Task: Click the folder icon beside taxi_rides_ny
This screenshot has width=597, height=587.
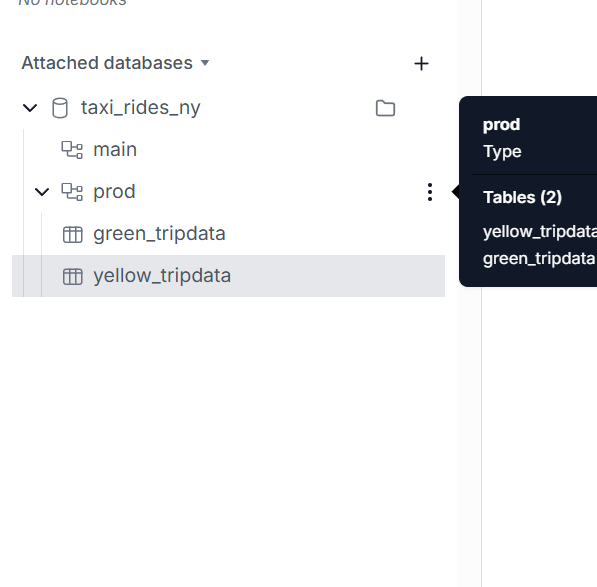Action: tap(385, 108)
